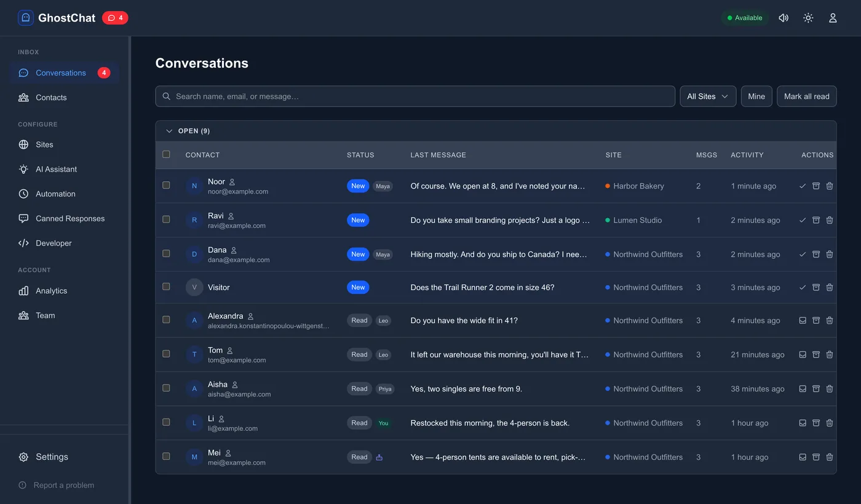Viewport: 861px width, 504px height.
Task: Mark the Visitor conversation as read
Action: point(803,288)
